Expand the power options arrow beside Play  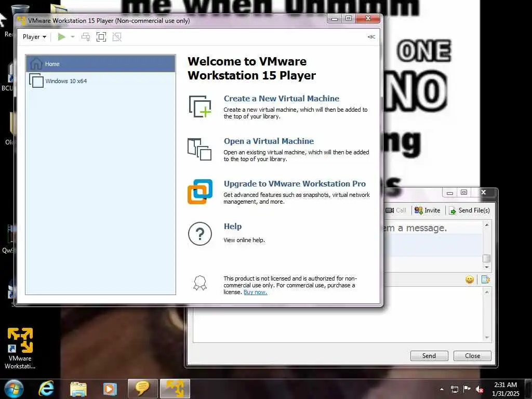(x=73, y=37)
